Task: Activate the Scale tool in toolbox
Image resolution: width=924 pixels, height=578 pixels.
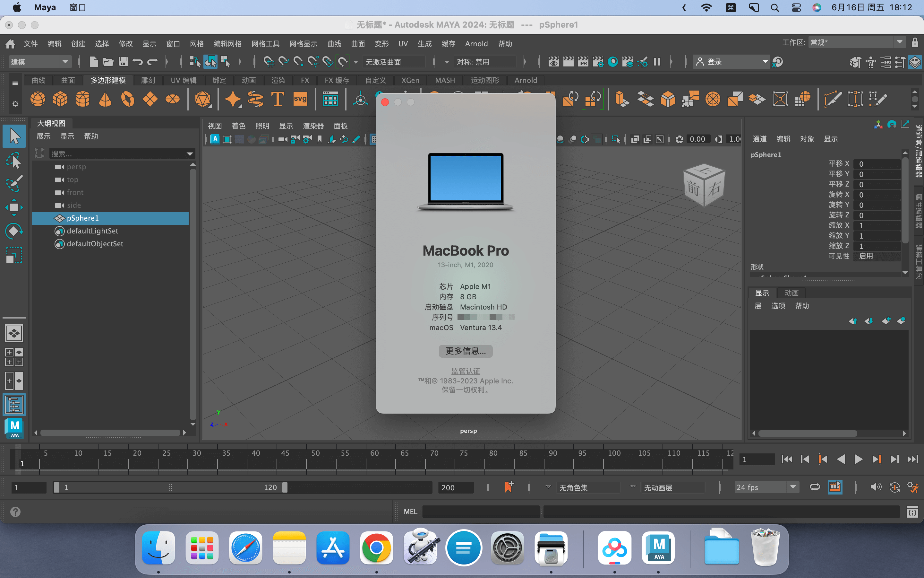Action: click(x=14, y=255)
